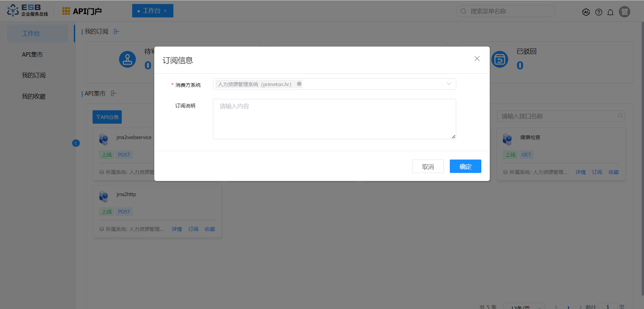Click the jump icon beside My Subscriptions heading
This screenshot has width=644, height=309.
(x=116, y=32)
